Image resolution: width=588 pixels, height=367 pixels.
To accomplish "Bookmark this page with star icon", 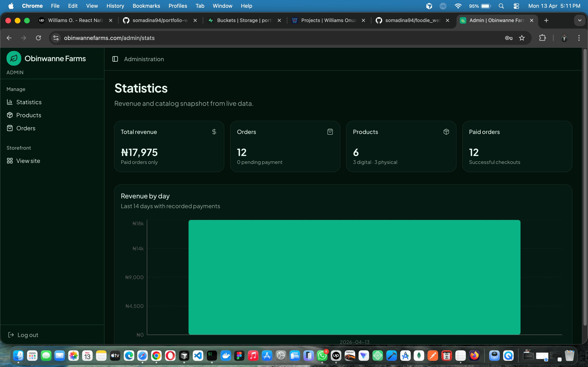I will [x=522, y=38].
